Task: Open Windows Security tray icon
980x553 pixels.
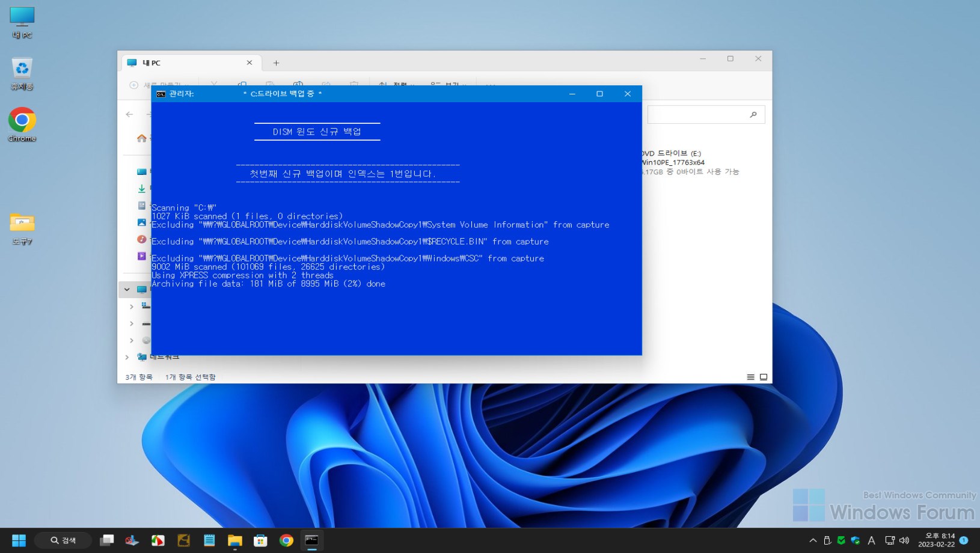Action: click(x=856, y=540)
